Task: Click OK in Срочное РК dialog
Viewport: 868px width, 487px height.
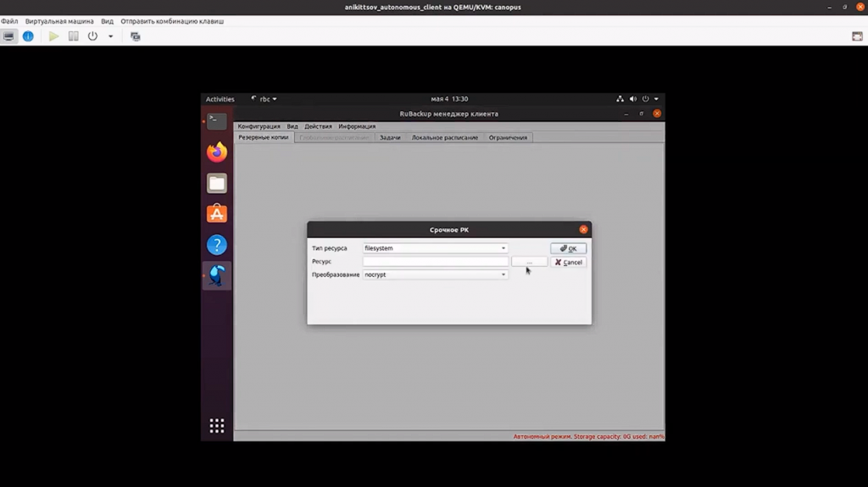Action: (x=569, y=248)
